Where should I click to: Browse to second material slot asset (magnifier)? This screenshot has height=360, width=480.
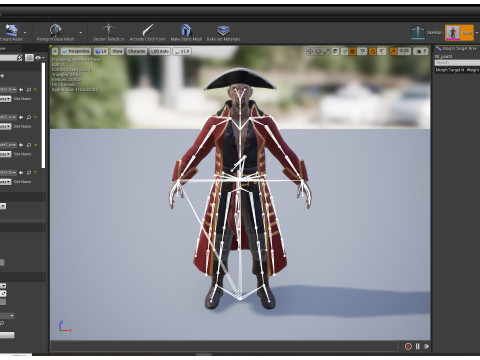tap(29, 117)
